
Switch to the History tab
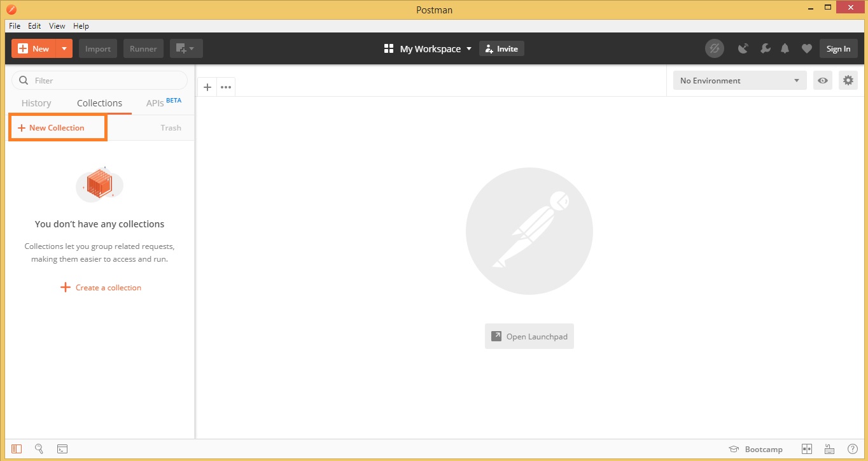pyautogui.click(x=36, y=103)
